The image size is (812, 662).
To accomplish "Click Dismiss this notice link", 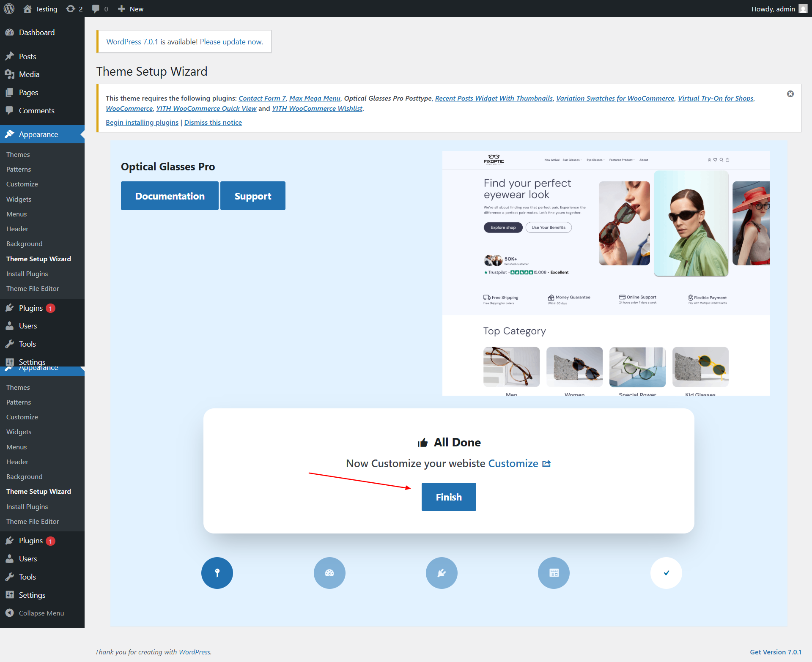I will [213, 122].
